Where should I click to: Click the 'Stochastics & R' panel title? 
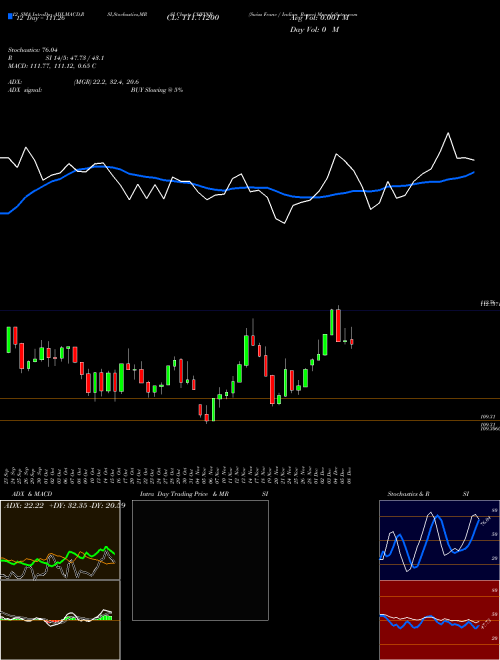(x=408, y=494)
